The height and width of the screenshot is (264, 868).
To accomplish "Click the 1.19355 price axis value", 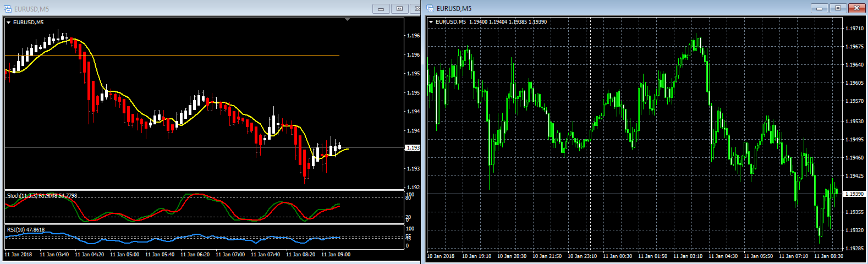I will (855, 212).
